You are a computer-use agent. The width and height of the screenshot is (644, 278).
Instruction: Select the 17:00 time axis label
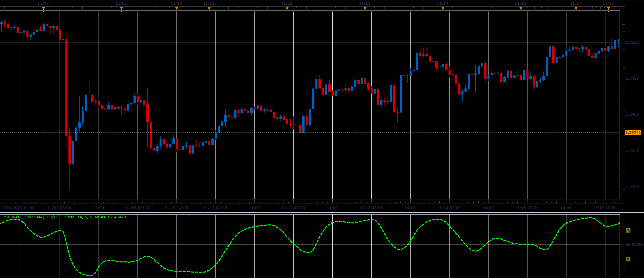(99, 208)
